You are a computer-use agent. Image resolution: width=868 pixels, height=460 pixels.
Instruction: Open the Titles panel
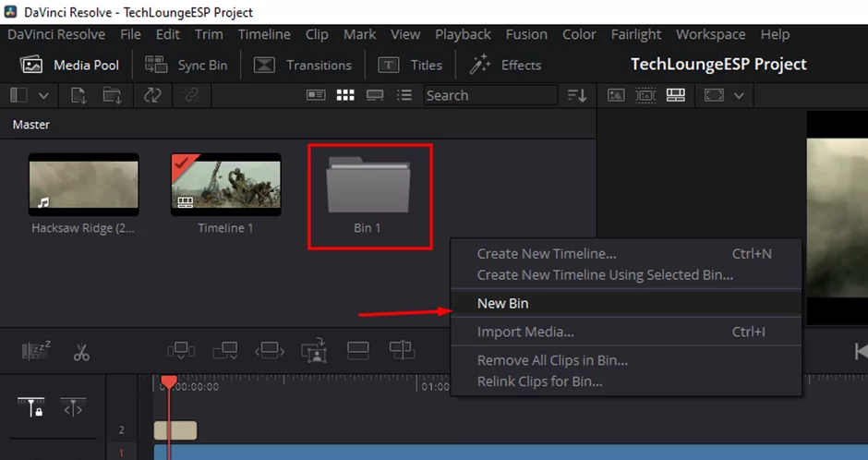tap(410, 66)
